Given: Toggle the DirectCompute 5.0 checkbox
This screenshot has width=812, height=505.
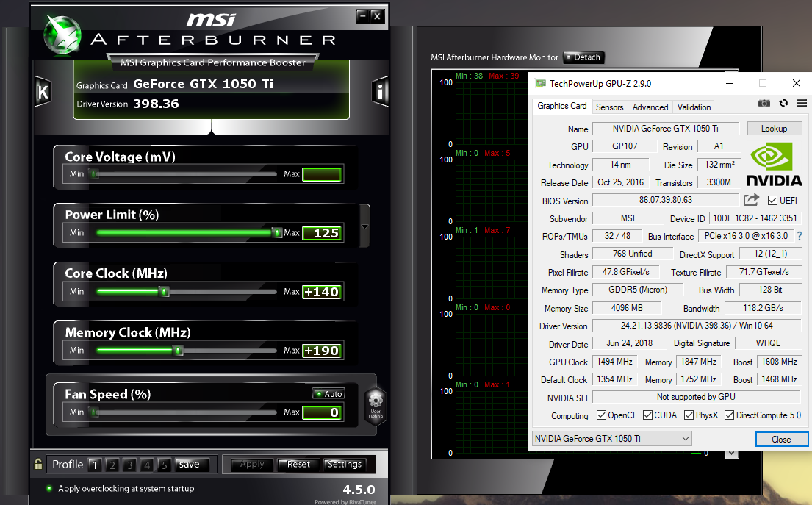Looking at the screenshot, I should click(x=729, y=415).
